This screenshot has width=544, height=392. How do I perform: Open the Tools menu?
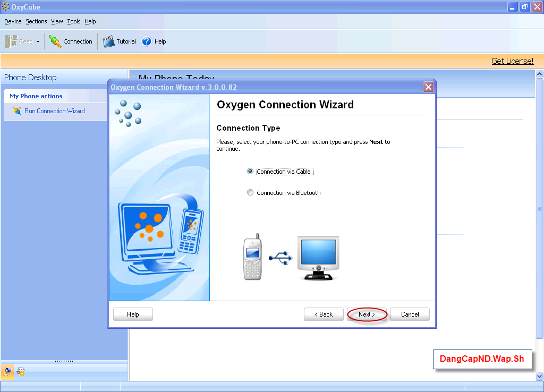pyautogui.click(x=73, y=21)
